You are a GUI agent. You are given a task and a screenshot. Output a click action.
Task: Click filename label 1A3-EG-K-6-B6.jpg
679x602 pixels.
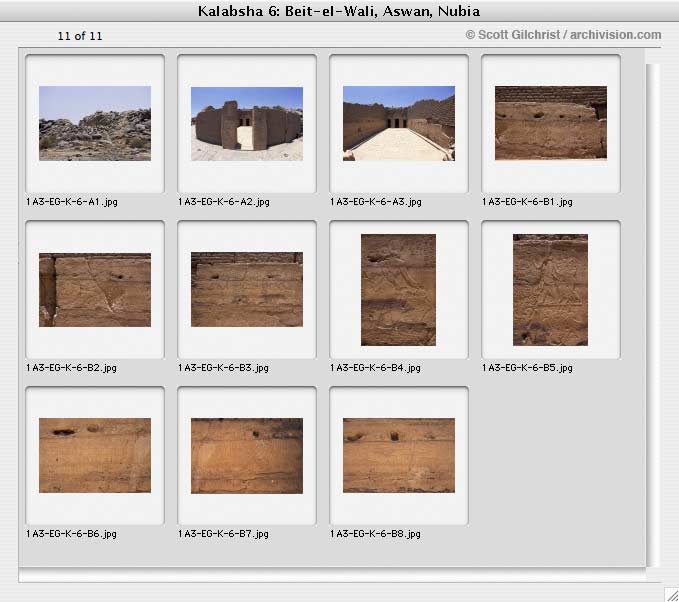click(71, 534)
